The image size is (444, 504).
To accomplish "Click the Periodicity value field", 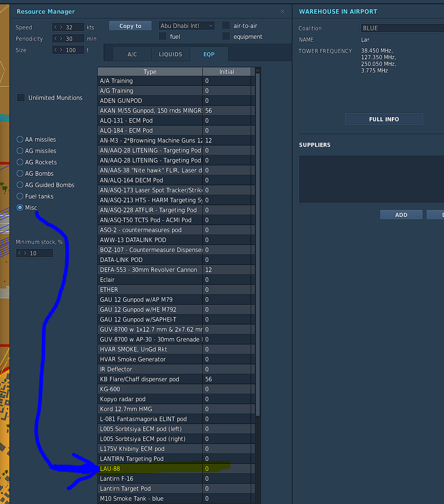I will (x=68, y=38).
